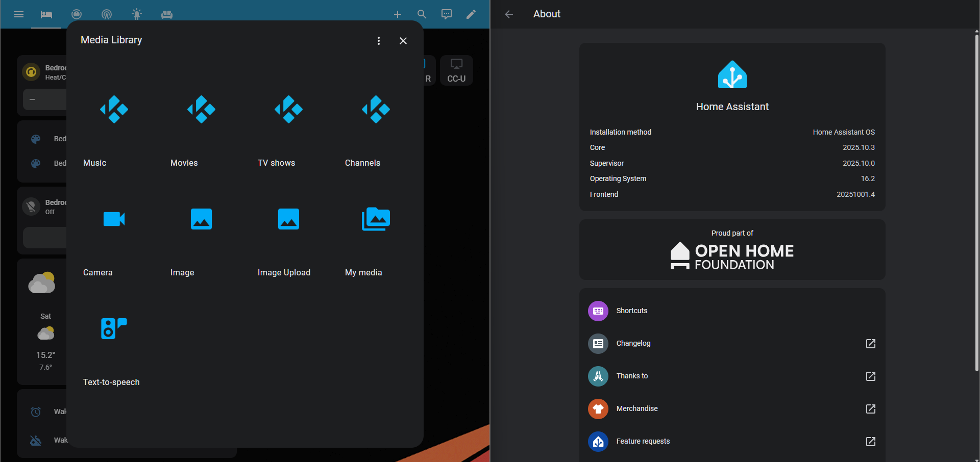Click Merchandise external link icon
The height and width of the screenshot is (462, 980).
pos(871,409)
